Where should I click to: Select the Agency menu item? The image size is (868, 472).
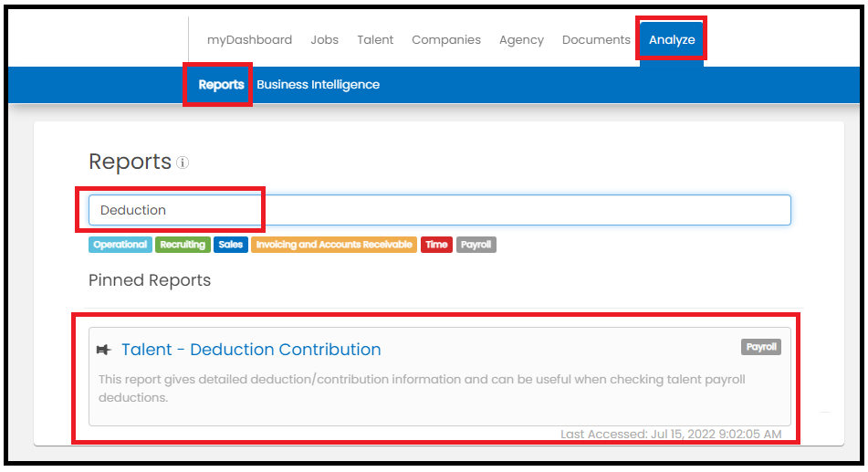point(521,40)
